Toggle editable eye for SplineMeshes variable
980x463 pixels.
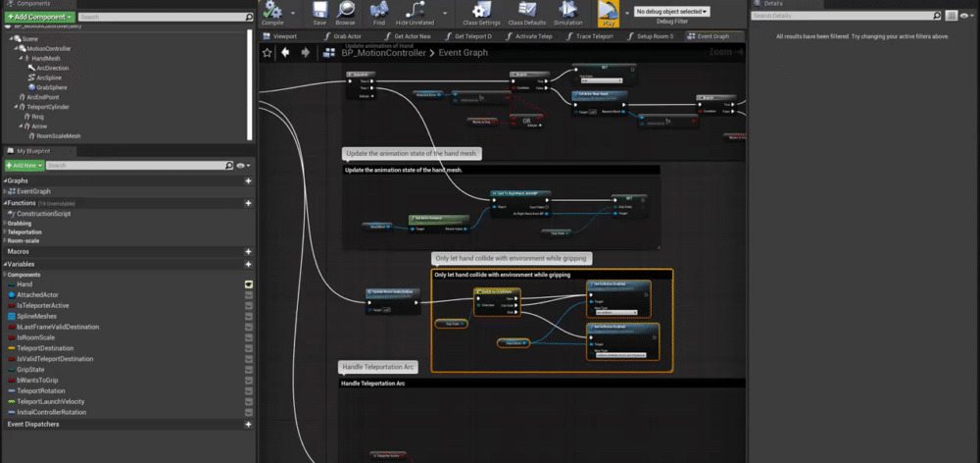pos(248,316)
